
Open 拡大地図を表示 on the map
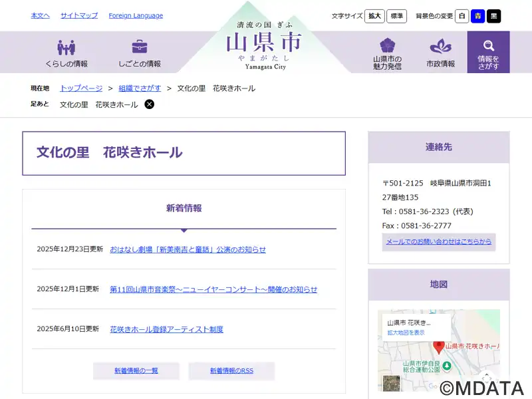point(406,332)
